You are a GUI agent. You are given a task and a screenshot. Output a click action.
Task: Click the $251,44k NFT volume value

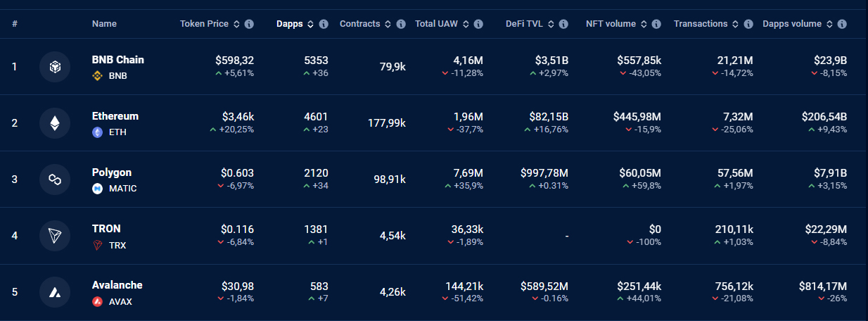[x=639, y=286]
